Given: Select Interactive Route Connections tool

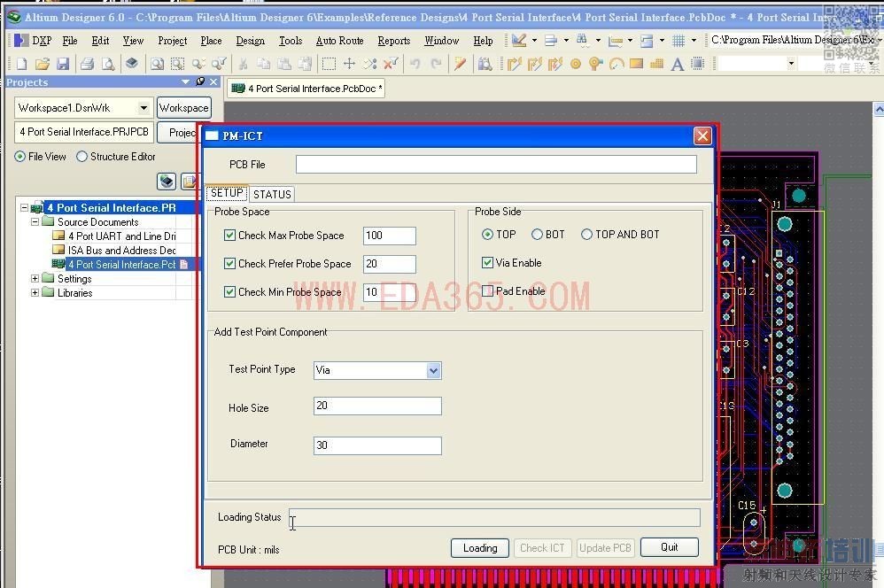Looking at the screenshot, I should [514, 64].
